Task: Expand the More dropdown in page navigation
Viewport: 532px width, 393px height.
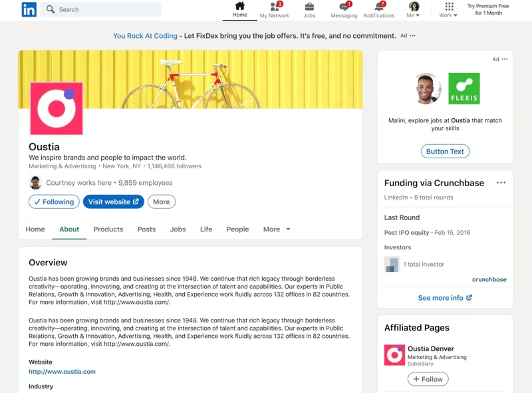Action: coord(276,229)
